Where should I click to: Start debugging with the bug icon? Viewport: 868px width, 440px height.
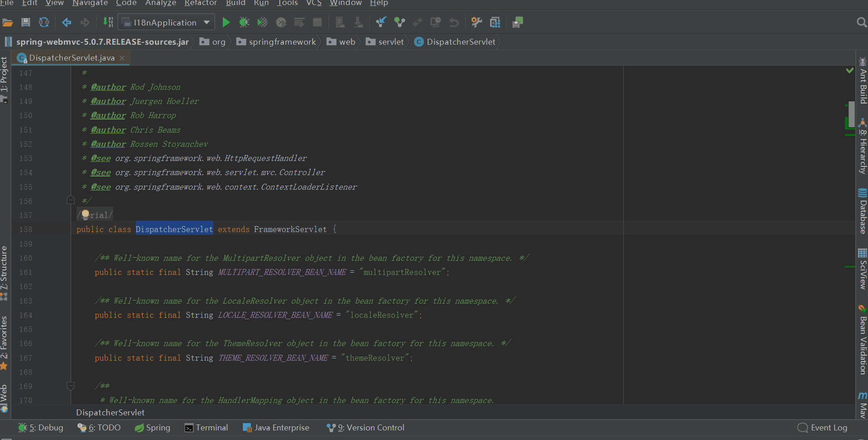(x=244, y=22)
